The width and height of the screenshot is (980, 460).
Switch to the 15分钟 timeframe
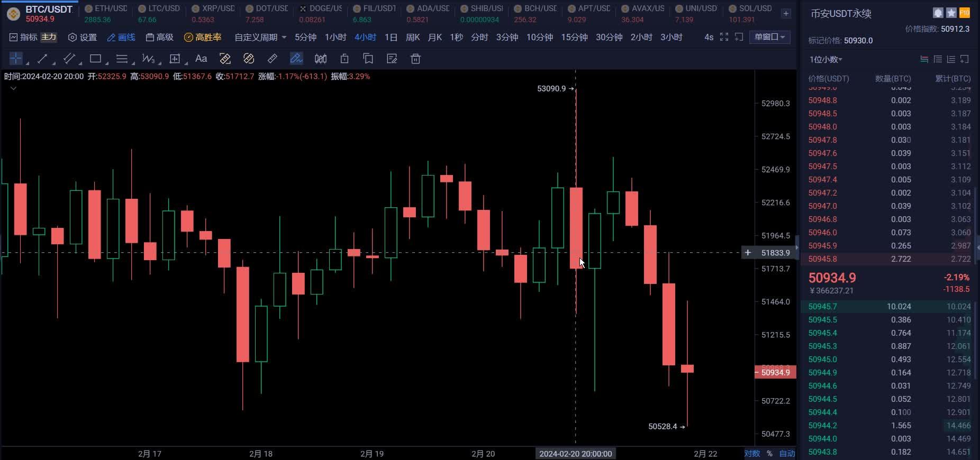click(x=574, y=37)
